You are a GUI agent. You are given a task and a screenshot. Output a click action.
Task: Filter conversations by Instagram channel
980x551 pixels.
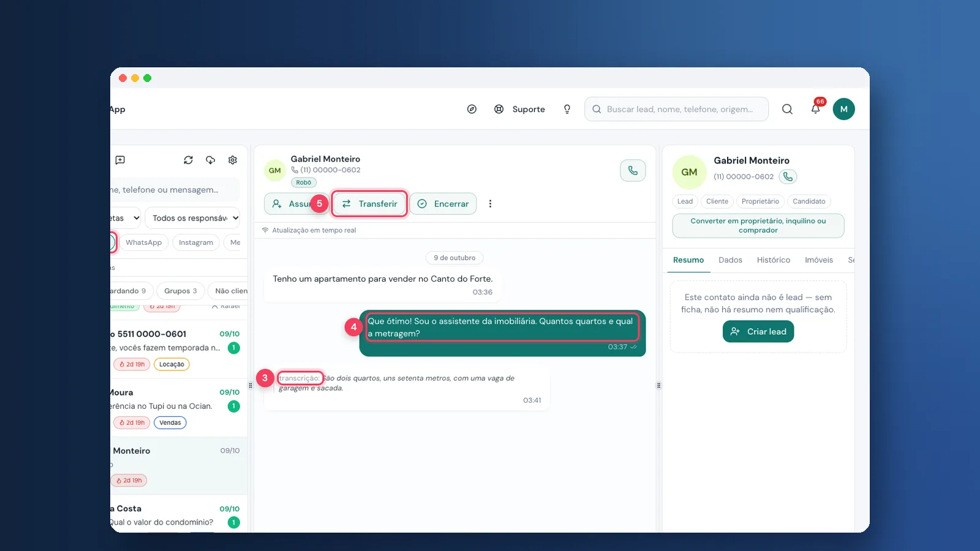pyautogui.click(x=196, y=242)
